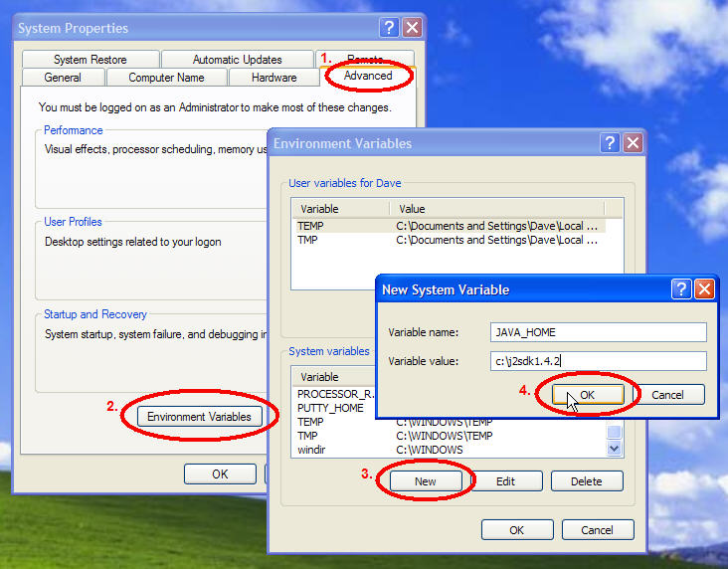Click the Variable column header in user variables
This screenshot has width=728, height=569.
click(341, 209)
